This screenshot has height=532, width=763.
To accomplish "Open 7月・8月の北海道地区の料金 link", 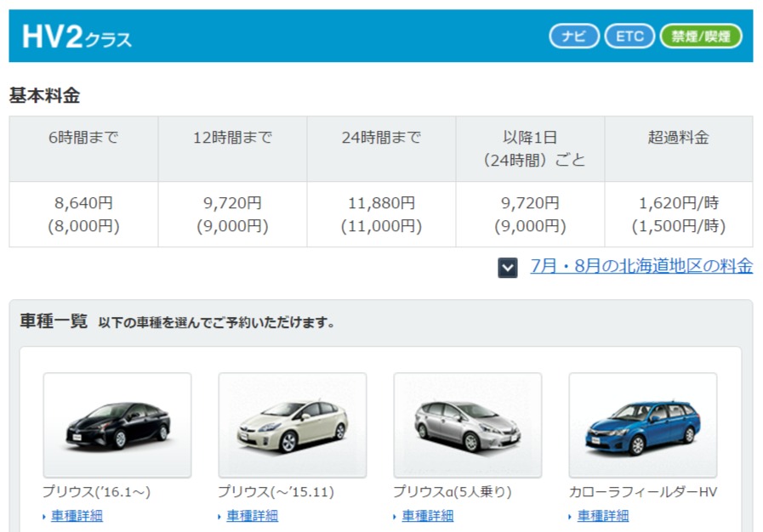I will [x=641, y=266].
